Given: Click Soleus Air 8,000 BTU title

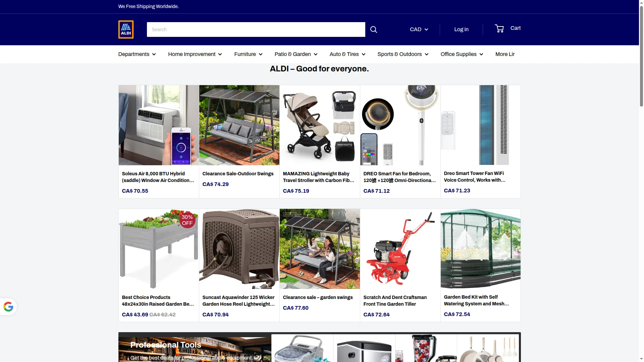Looking at the screenshot, I should click(158, 177).
